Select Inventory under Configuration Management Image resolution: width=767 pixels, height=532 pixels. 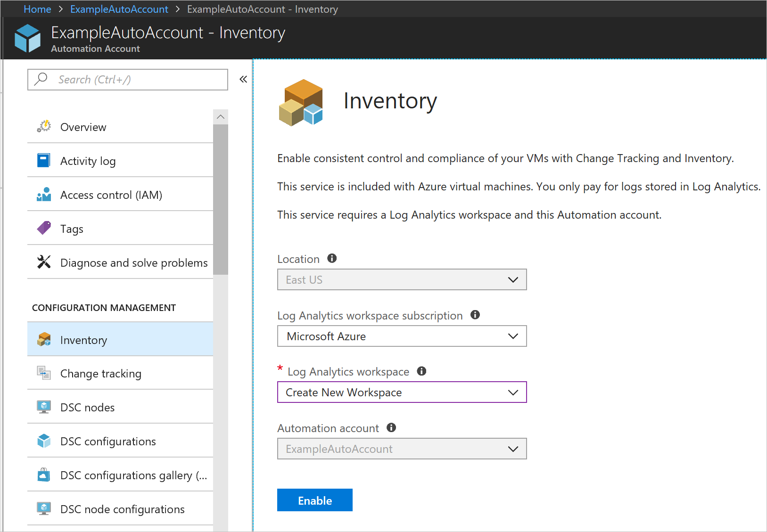coord(120,339)
